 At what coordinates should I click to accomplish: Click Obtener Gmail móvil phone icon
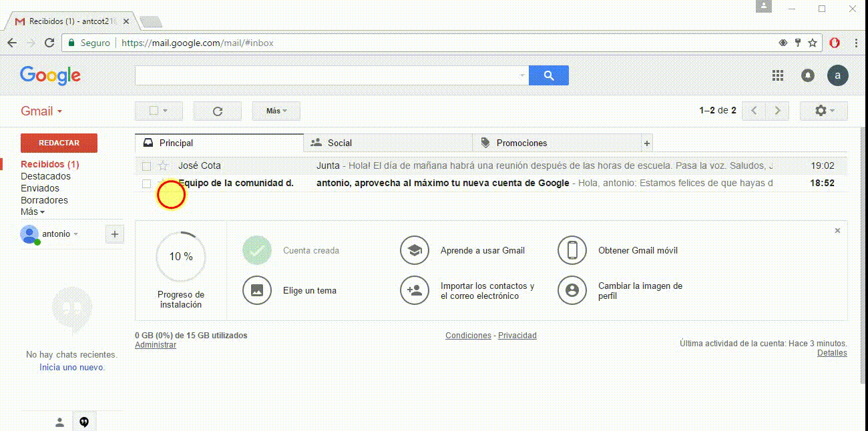572,251
